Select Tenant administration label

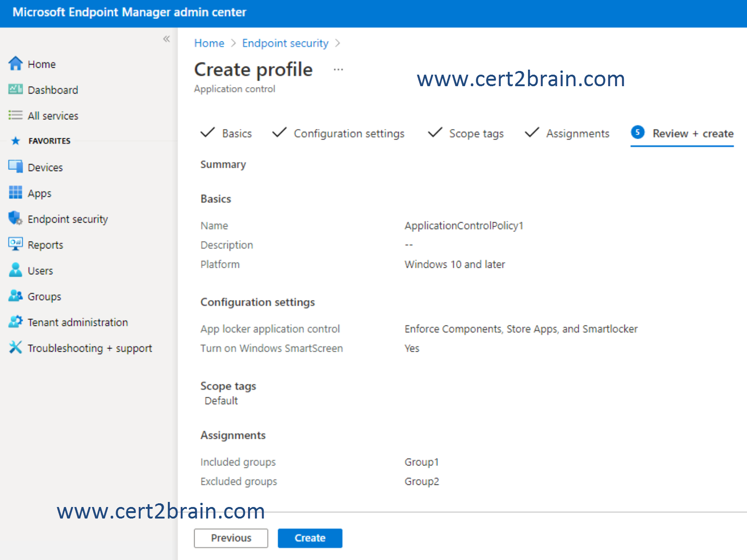coord(78,322)
